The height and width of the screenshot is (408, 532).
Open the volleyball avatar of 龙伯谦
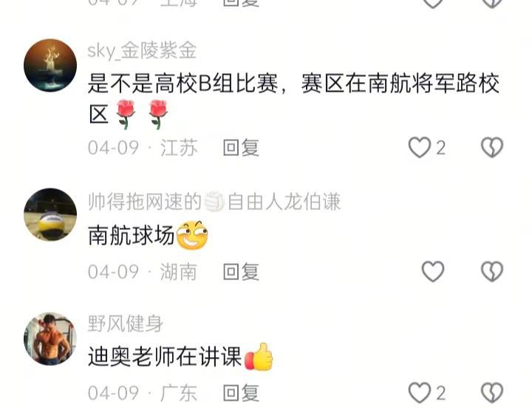point(50,214)
